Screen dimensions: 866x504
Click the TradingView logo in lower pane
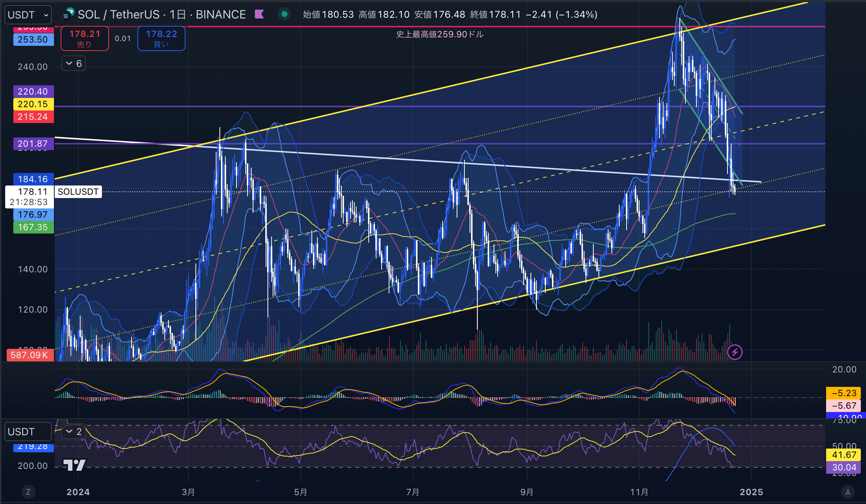point(74,465)
